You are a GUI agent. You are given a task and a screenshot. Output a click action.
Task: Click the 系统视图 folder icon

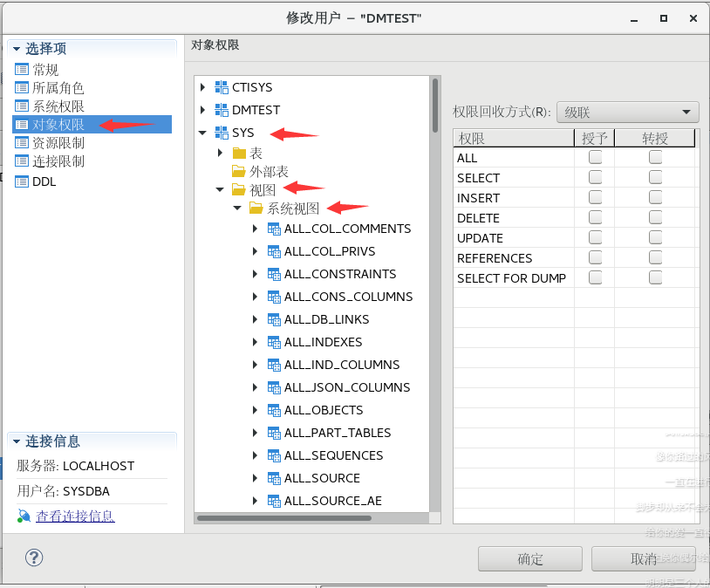[x=256, y=209]
